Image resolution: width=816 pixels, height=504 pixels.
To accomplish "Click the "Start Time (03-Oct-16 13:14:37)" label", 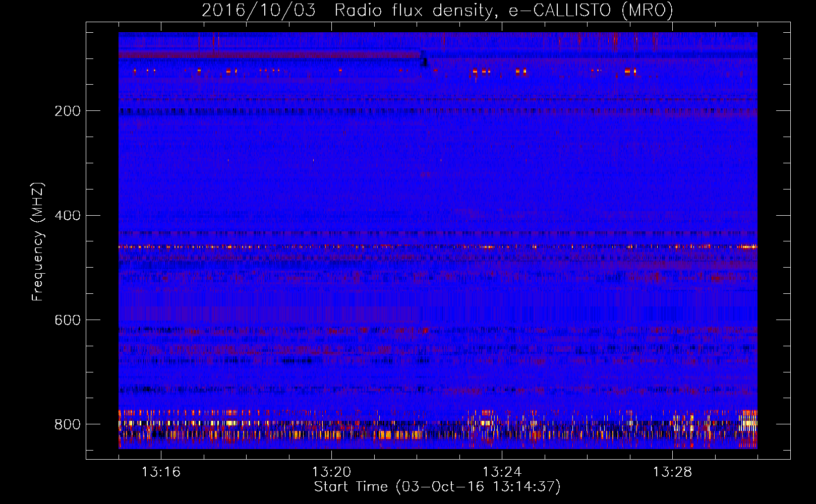I will pyautogui.click(x=437, y=487).
